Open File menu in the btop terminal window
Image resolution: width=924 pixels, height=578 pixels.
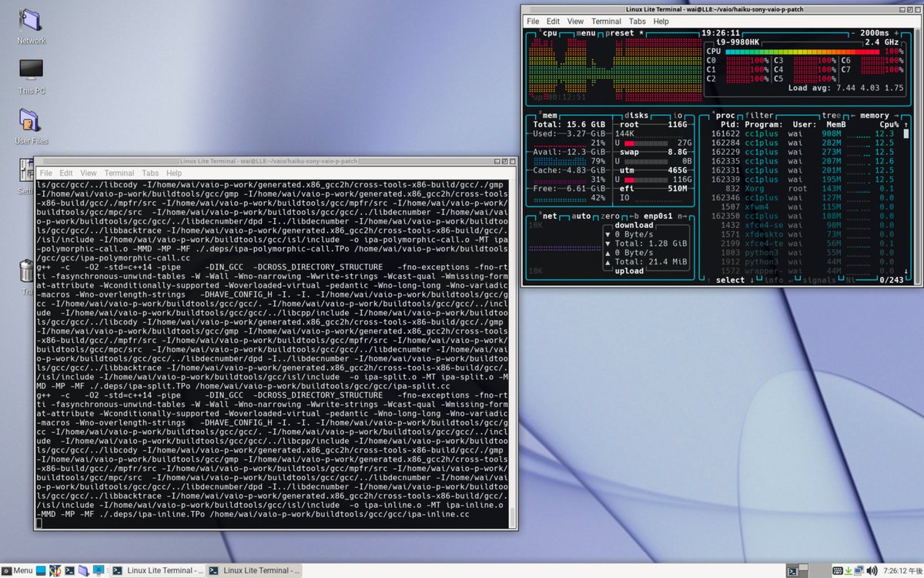[533, 22]
